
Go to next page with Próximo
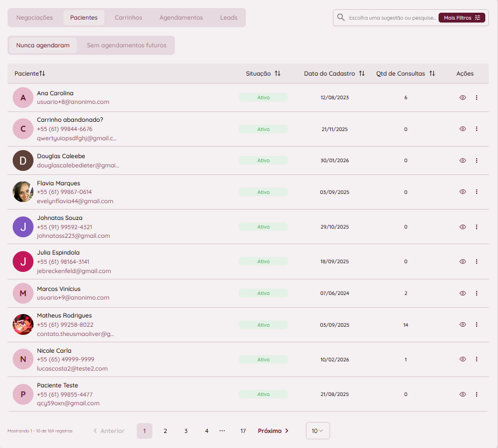273,431
